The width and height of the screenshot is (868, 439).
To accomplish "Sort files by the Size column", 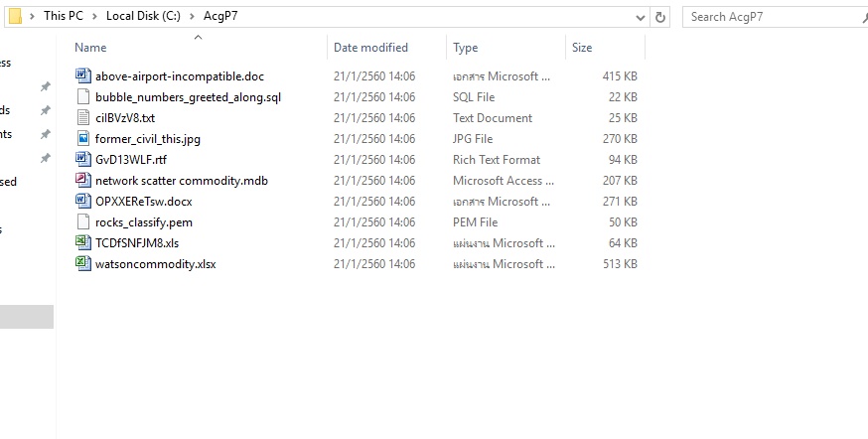I will 582,48.
